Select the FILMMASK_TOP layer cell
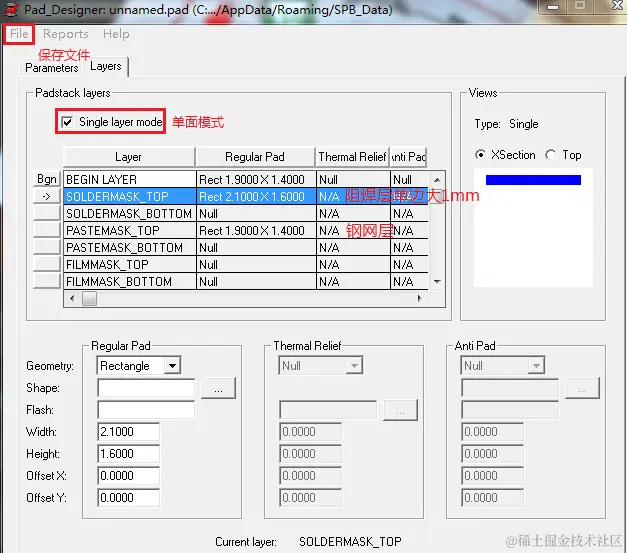The width and height of the screenshot is (627, 553). 130,264
